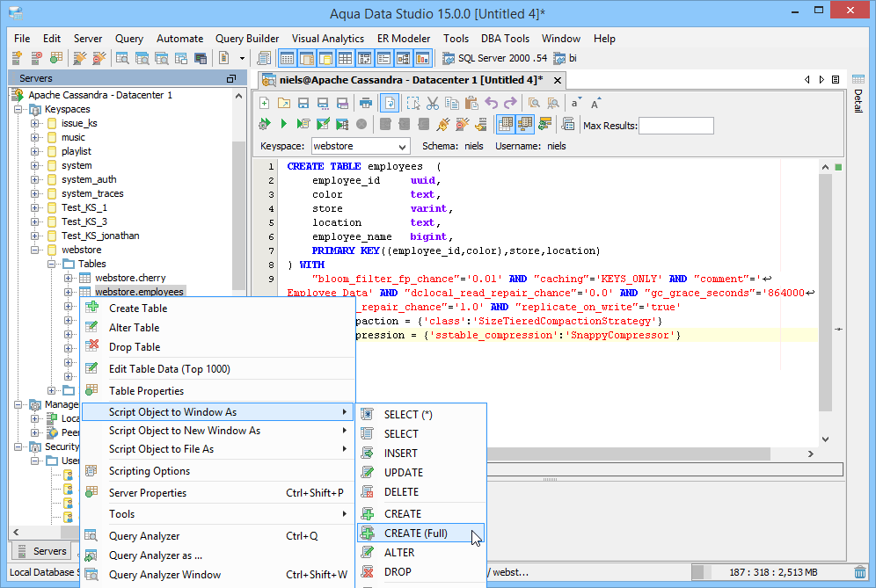Image resolution: width=876 pixels, height=588 pixels.
Task: Click the editor toolbar Connect plug icon
Action: [443, 124]
